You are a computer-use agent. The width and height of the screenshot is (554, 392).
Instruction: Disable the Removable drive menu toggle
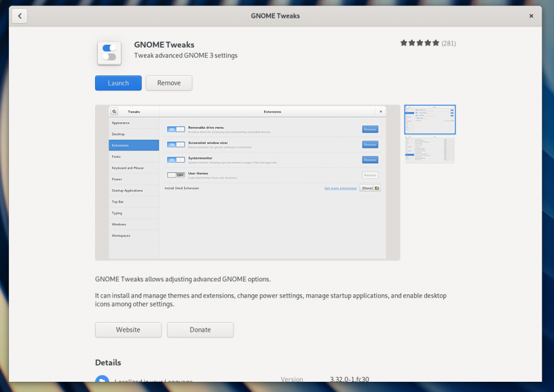coord(175,128)
